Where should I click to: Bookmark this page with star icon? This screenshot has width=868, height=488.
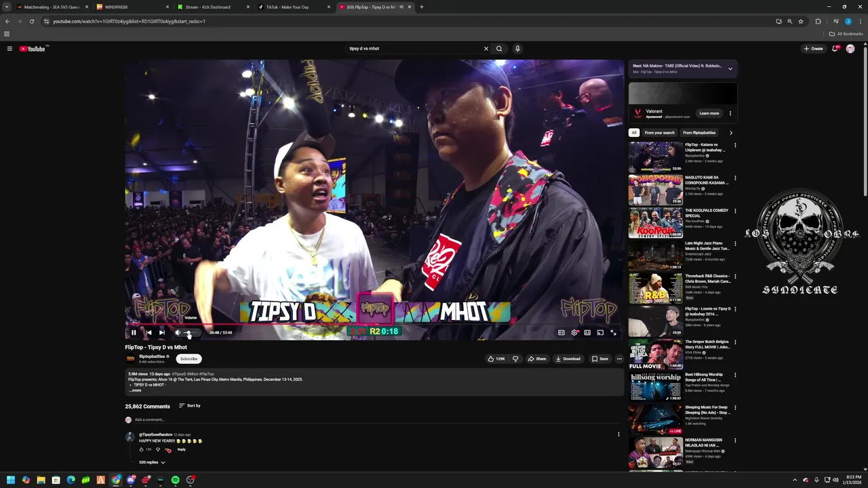801,21
